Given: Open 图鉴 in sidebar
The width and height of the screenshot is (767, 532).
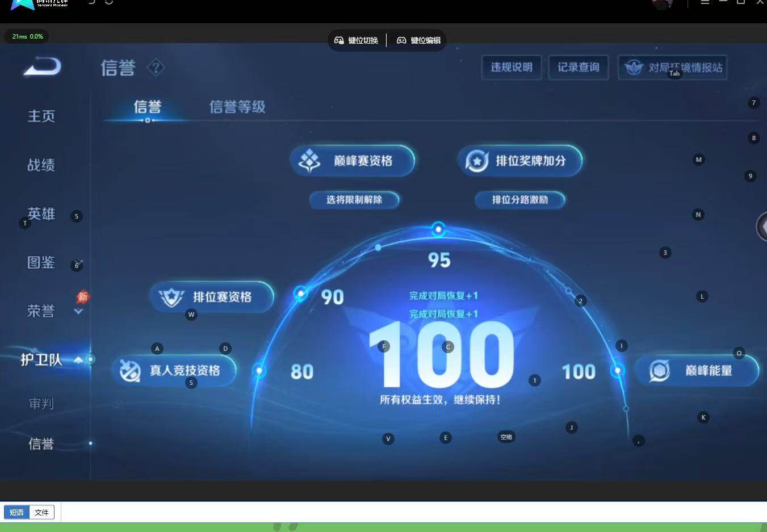Looking at the screenshot, I should [41, 262].
